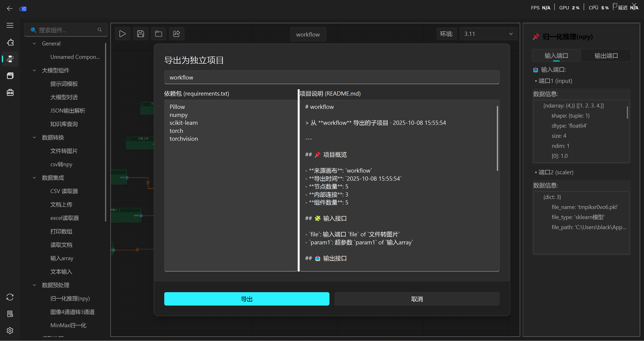Viewport: 644px width, 341px height.
Task: Select the 知识库查询 component
Action: click(x=64, y=124)
